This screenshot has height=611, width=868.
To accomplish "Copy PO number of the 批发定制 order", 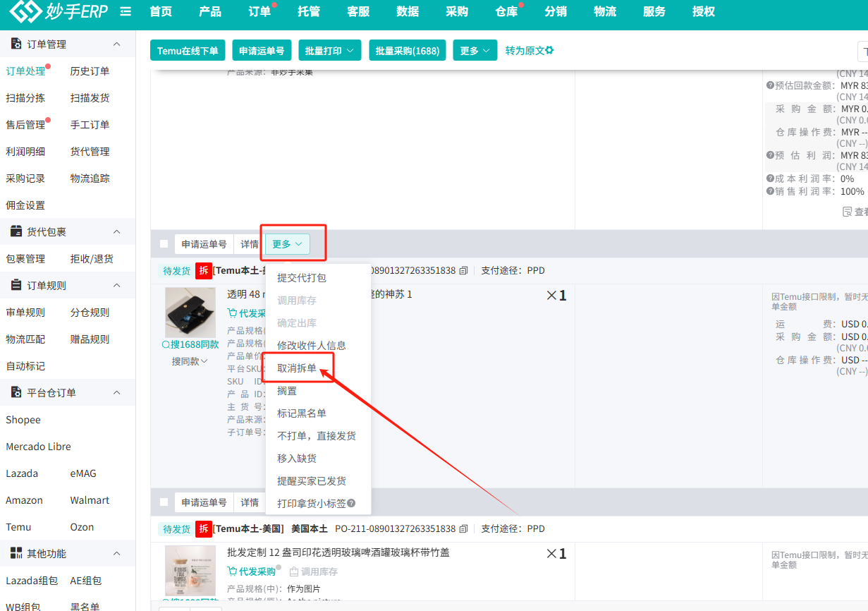I will coord(463,528).
